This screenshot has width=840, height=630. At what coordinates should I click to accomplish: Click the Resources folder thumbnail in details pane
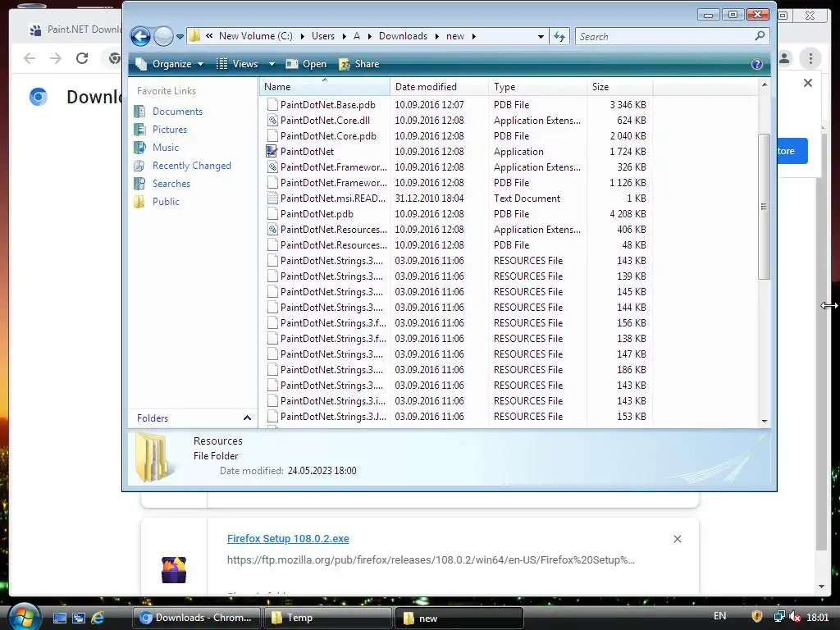[x=153, y=458]
